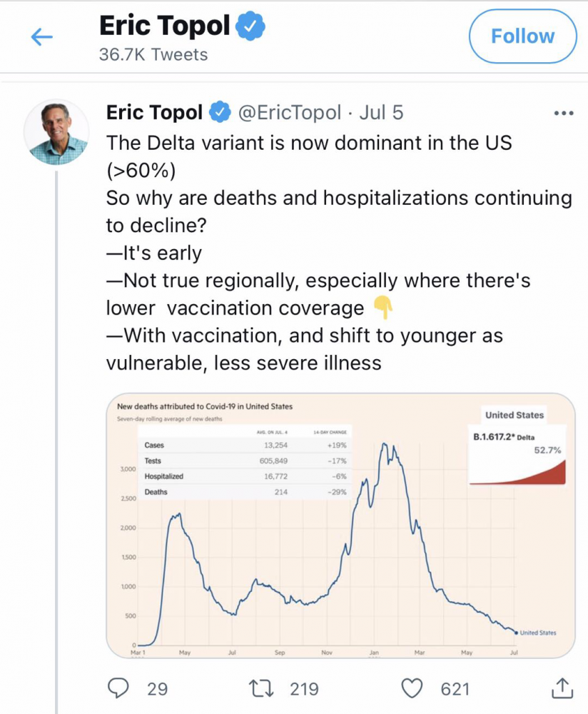Click the Jul 5 tweet timestamp
The width and height of the screenshot is (588, 714).
click(384, 112)
